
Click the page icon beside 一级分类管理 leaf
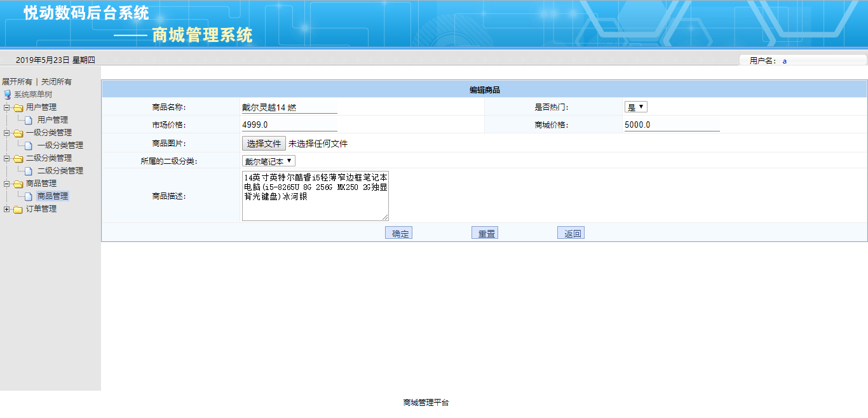click(29, 145)
